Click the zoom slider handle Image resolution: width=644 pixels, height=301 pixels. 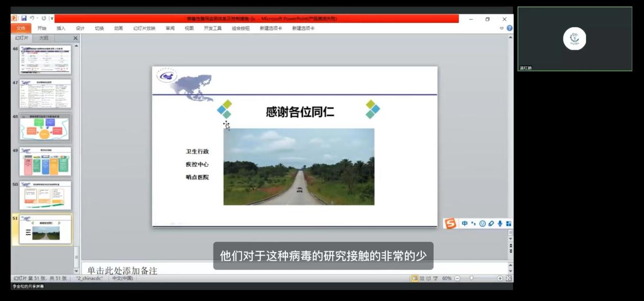pos(472,279)
